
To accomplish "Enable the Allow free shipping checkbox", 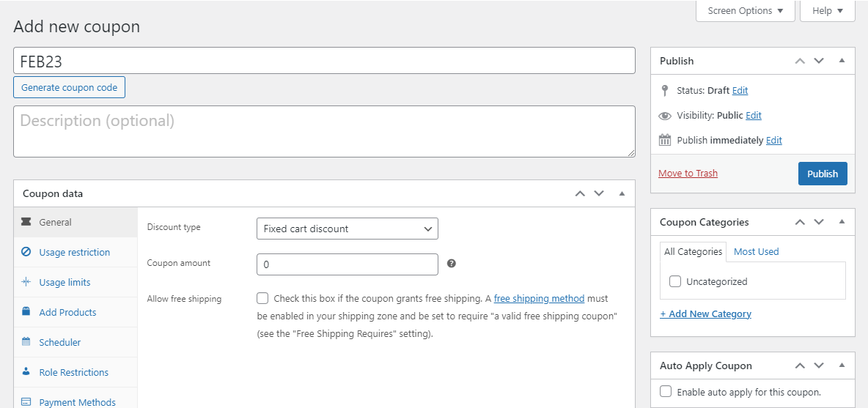I will [262, 298].
